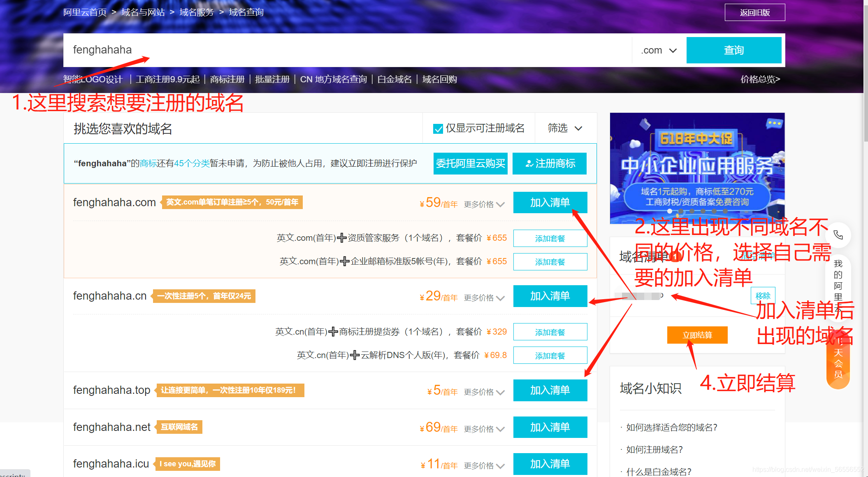Toggle 仅显示可注册域名 checkbox
Image resolution: width=868 pixels, height=477 pixels.
[x=438, y=129]
